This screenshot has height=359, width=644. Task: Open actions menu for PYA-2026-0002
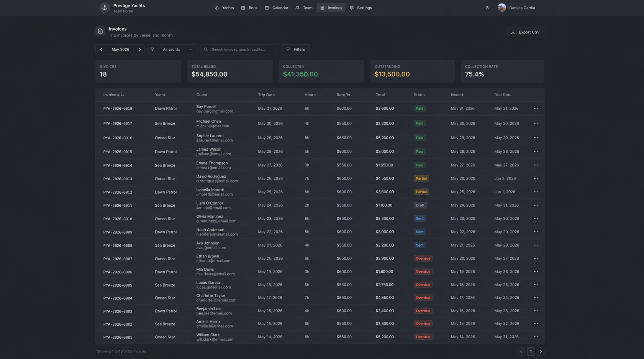tap(536, 324)
